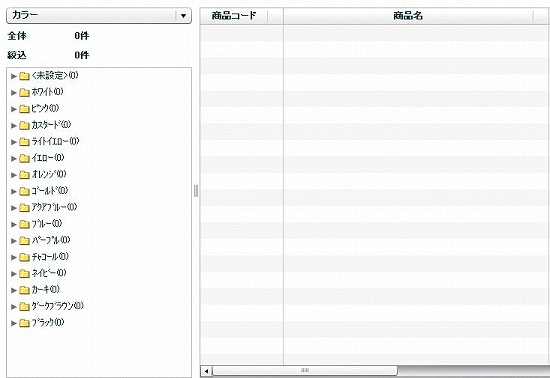This screenshot has height=378, width=550.
Task: Expand the カーキ tree node arrow
Action: pyautogui.click(x=14, y=290)
